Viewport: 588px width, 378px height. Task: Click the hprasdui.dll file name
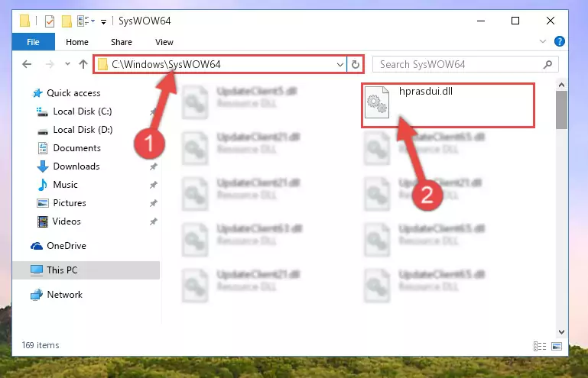click(426, 92)
